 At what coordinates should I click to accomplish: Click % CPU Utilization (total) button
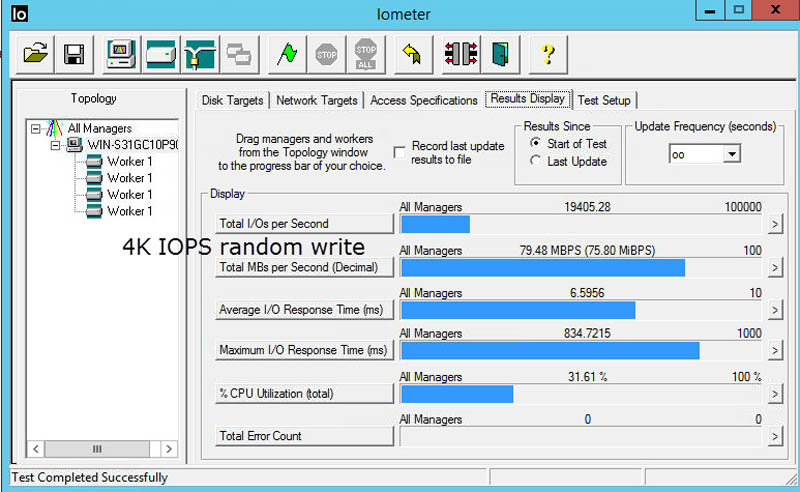point(304,393)
